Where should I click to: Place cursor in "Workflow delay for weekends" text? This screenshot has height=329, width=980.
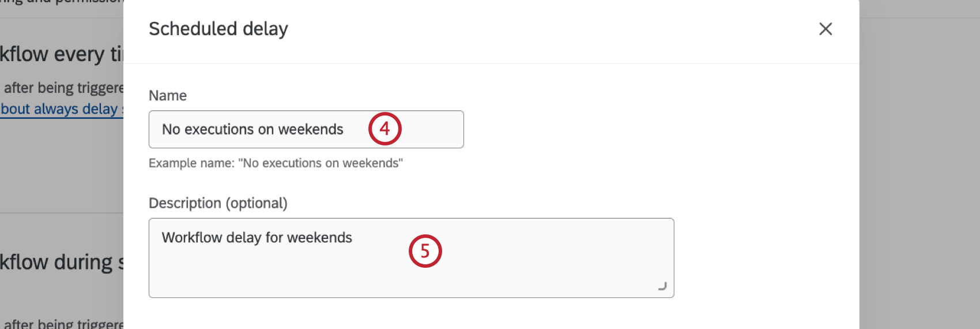tap(257, 238)
